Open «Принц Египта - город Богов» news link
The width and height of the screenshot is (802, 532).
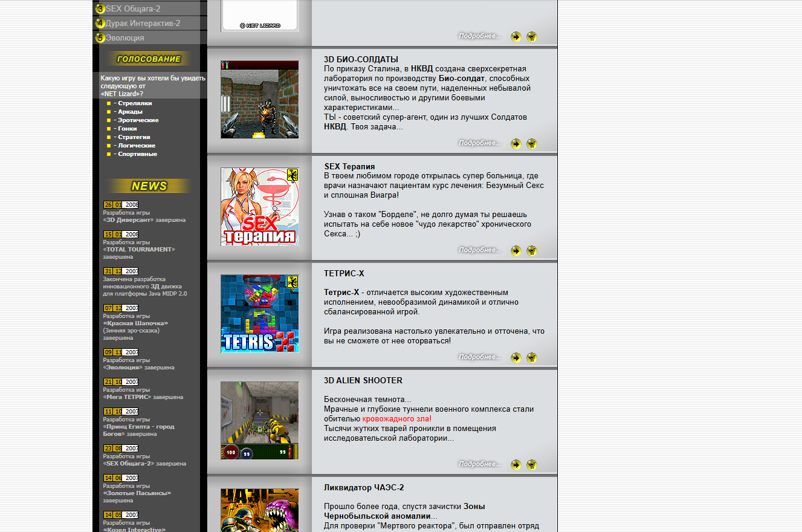click(x=138, y=430)
